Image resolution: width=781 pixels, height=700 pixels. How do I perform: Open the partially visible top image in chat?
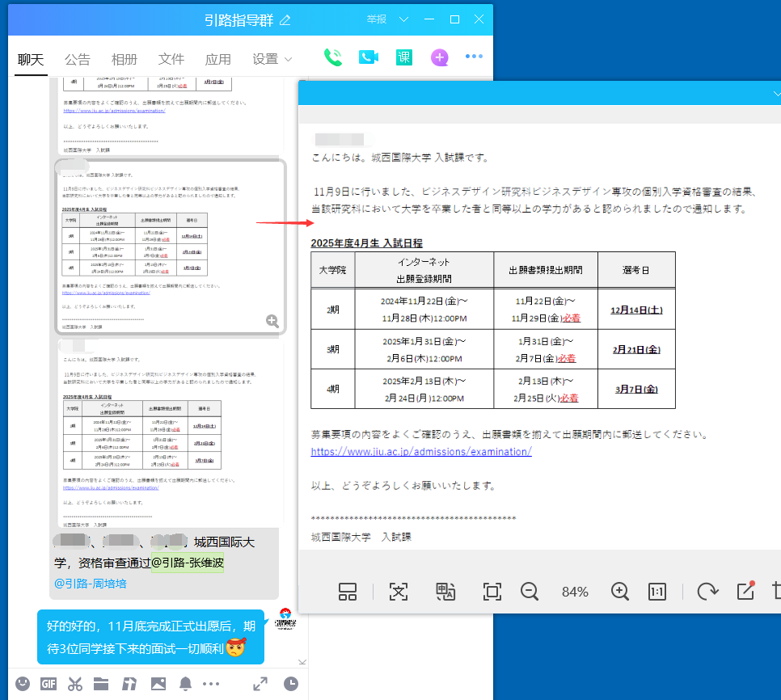171,116
